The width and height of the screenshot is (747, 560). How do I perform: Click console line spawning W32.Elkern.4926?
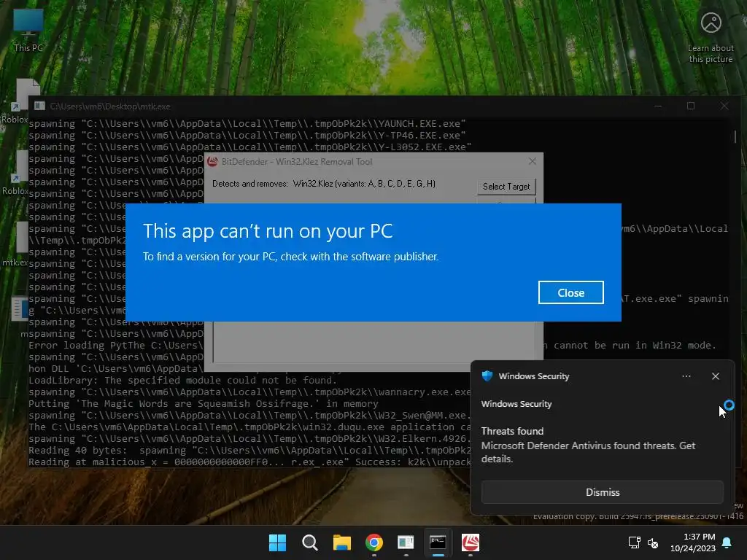(250, 438)
